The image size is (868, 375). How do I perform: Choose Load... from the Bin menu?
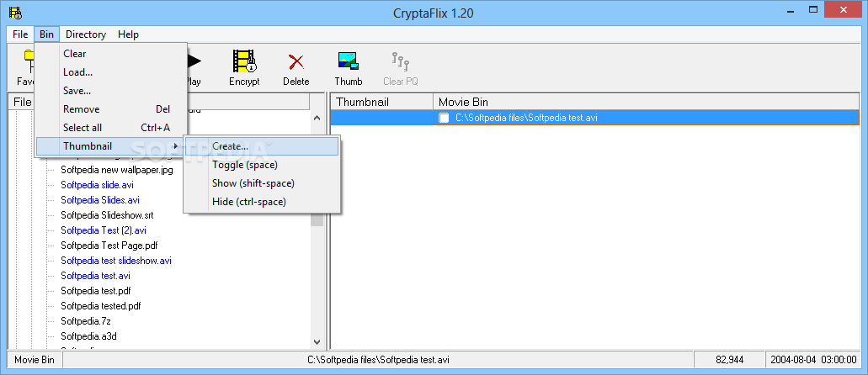(x=111, y=72)
